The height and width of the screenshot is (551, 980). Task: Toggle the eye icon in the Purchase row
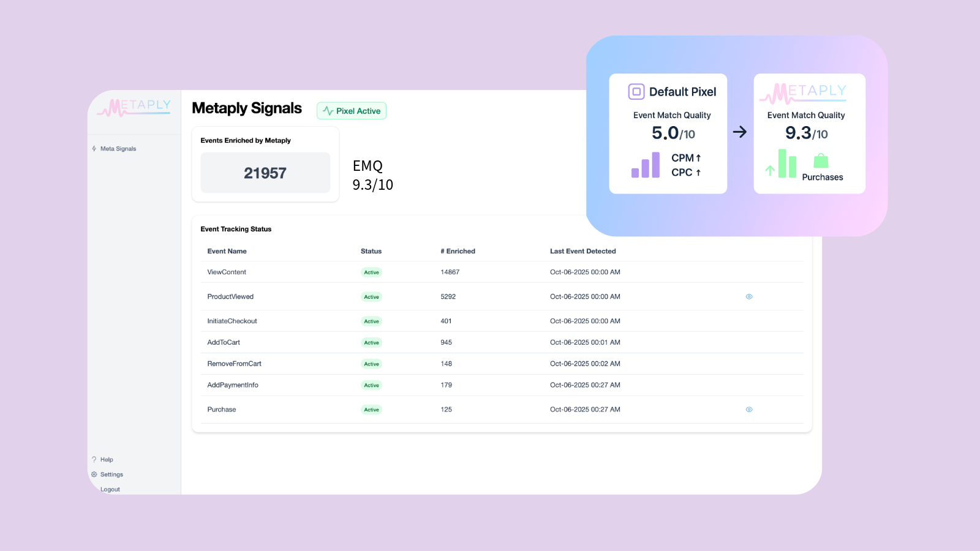click(749, 410)
